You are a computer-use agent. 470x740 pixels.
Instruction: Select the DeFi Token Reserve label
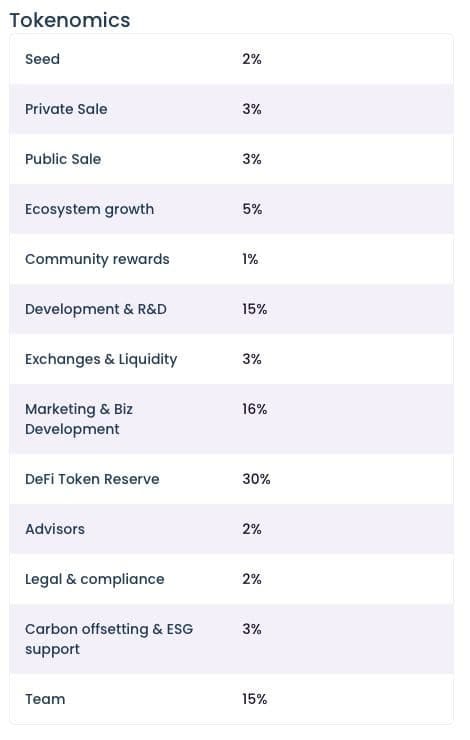[x=92, y=479]
